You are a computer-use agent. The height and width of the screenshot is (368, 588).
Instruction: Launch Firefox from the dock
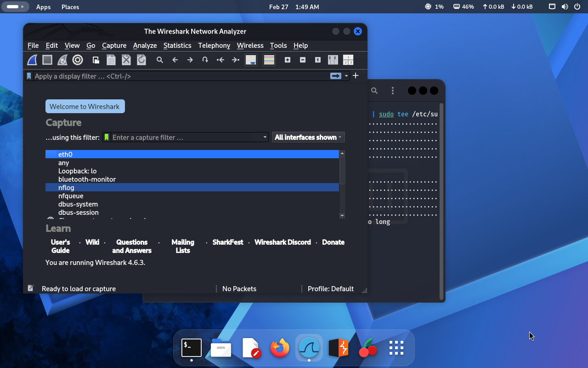pyautogui.click(x=280, y=348)
